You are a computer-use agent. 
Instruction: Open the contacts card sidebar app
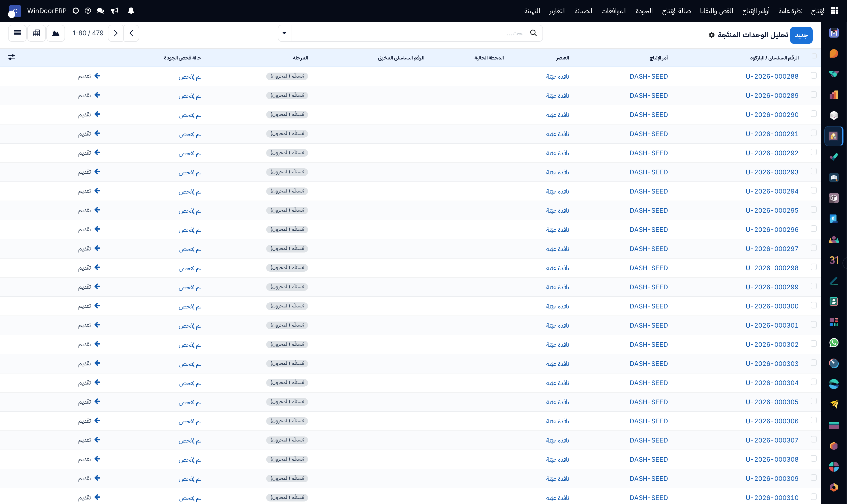tap(834, 301)
